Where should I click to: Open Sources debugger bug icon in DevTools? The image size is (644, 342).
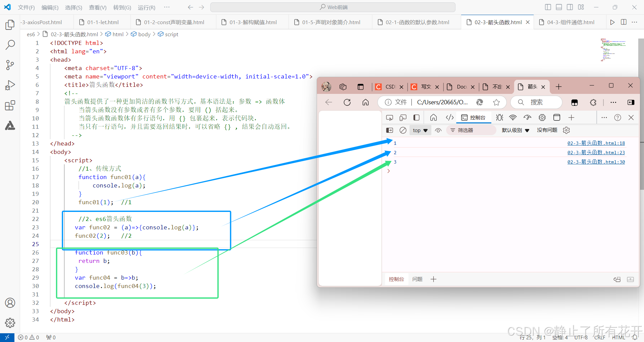coord(499,117)
